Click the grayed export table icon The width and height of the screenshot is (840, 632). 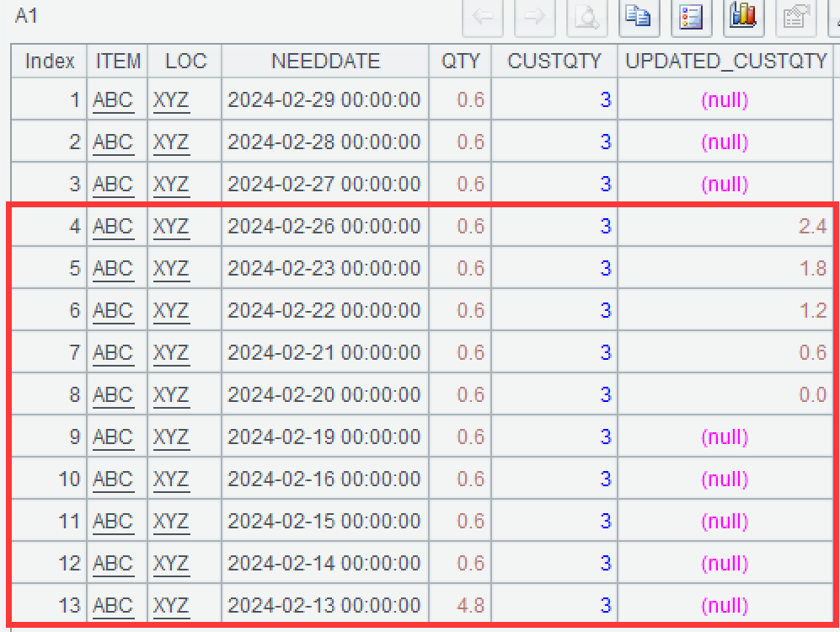(795, 18)
